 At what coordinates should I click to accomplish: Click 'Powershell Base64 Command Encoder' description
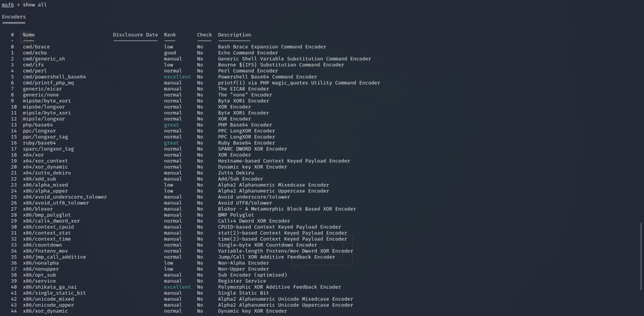click(268, 77)
